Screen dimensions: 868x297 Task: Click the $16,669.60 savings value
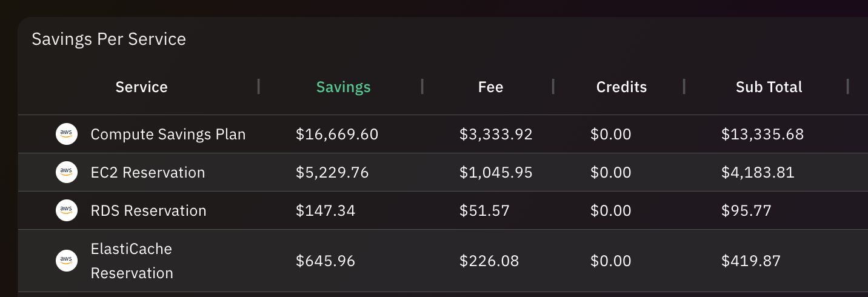click(337, 134)
